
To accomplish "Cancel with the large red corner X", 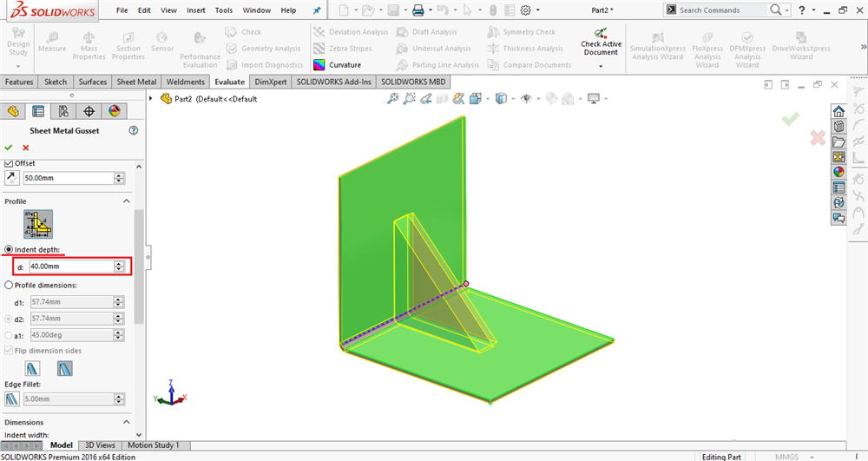I will (818, 138).
